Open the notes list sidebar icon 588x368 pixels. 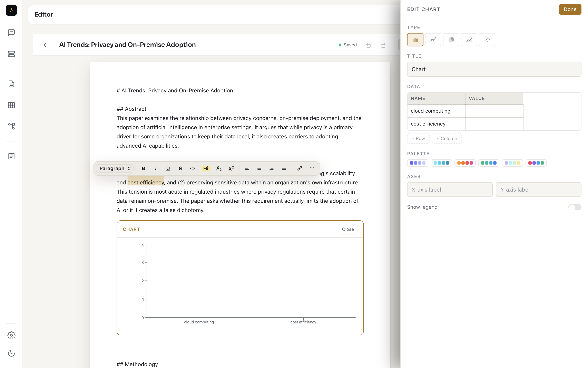tap(11, 156)
